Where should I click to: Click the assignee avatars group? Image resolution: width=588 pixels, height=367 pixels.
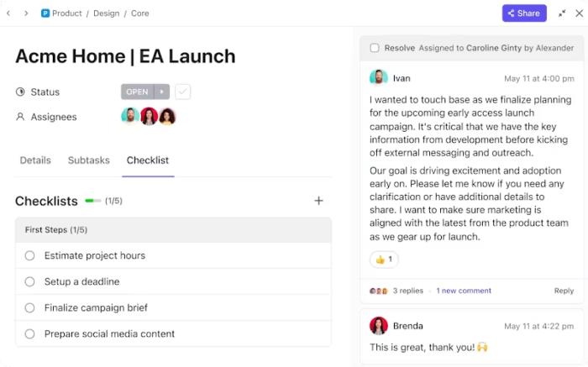pos(149,117)
